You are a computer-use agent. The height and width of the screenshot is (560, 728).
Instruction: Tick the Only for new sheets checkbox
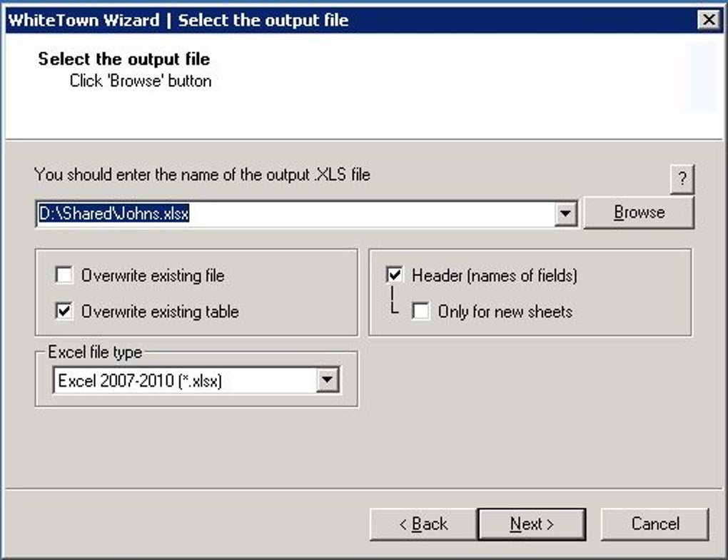pos(420,311)
